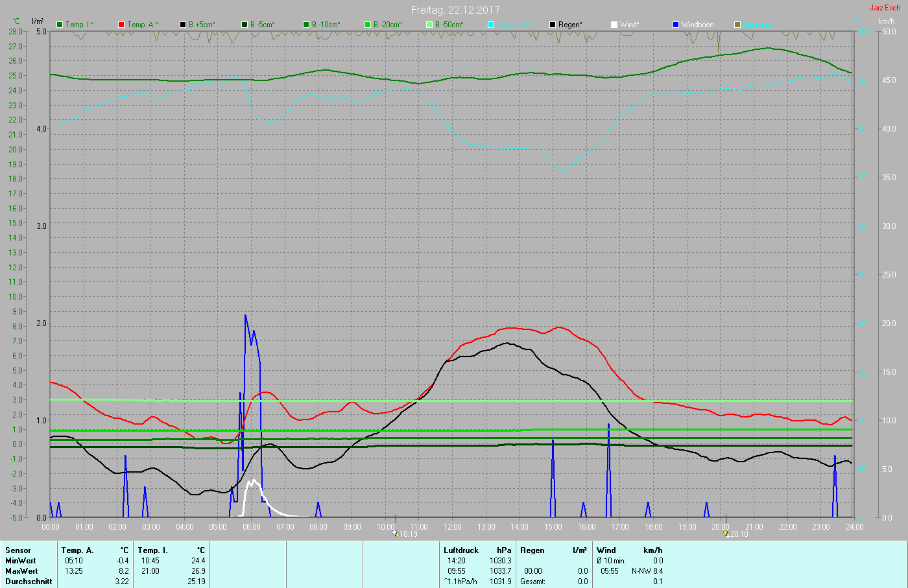Screen dimensions: 908x588
Task: Click the sunset marker at 20:10
Action: click(x=726, y=534)
